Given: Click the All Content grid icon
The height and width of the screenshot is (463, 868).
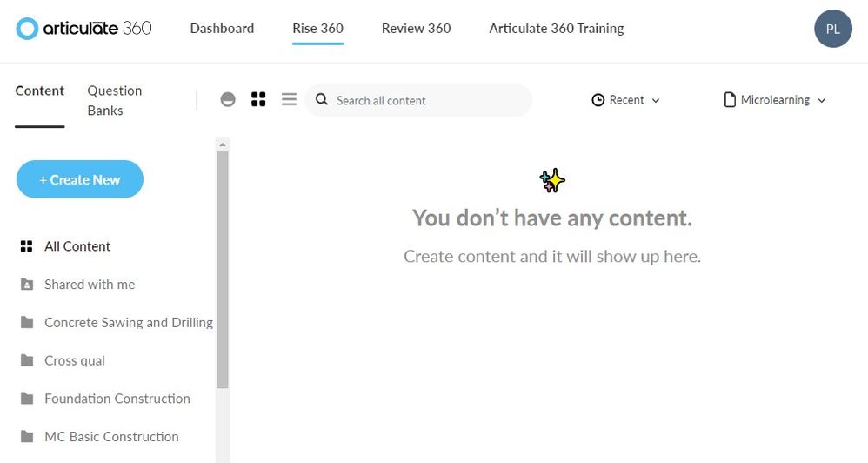Looking at the screenshot, I should coord(26,246).
